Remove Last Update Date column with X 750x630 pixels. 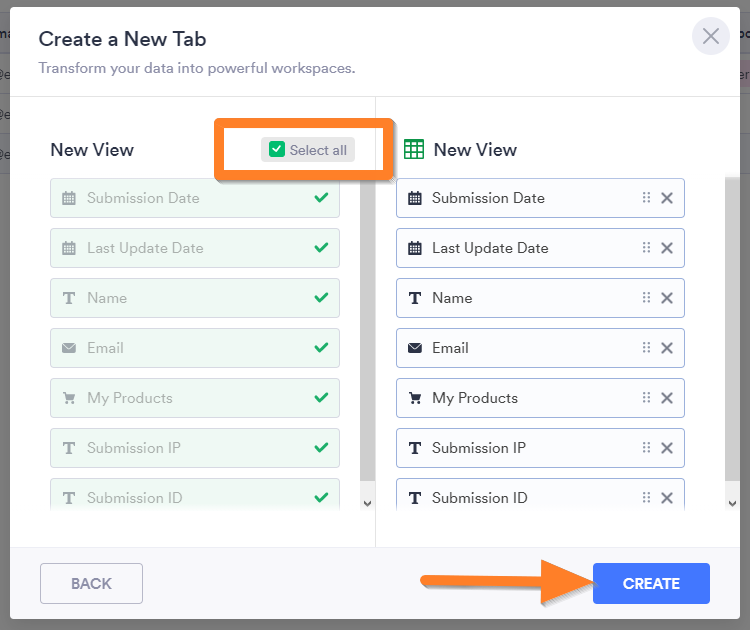tap(667, 248)
